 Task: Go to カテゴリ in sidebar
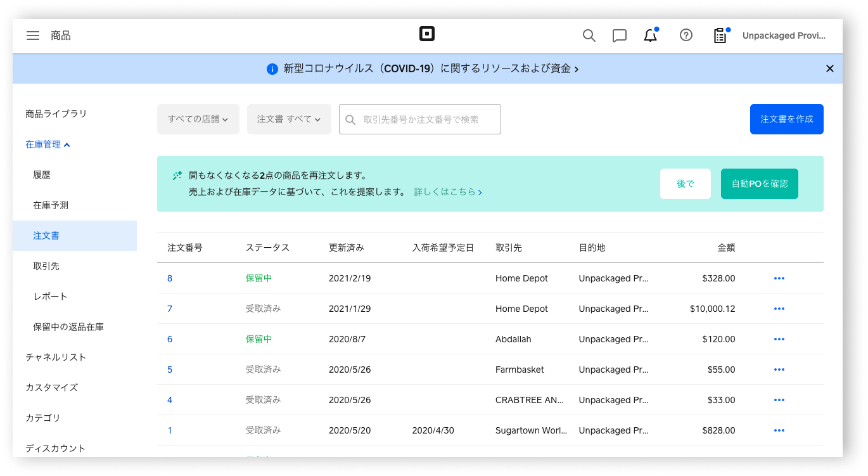(43, 418)
